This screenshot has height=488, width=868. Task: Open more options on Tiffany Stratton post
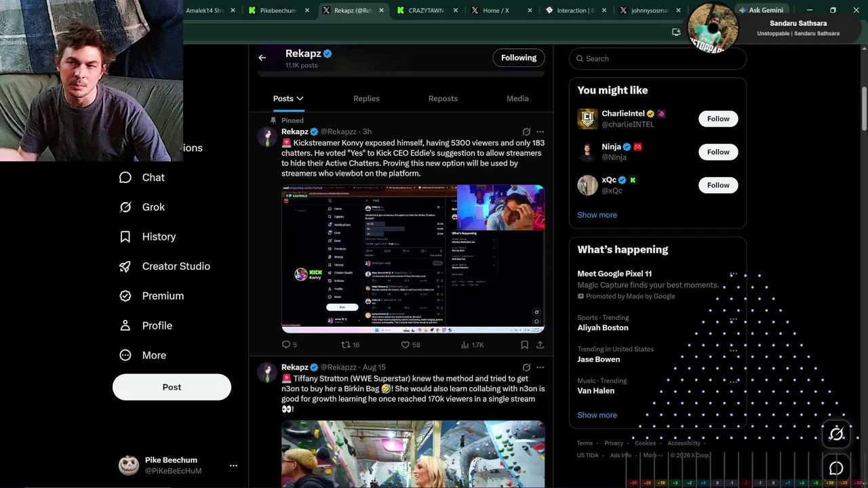tap(540, 367)
